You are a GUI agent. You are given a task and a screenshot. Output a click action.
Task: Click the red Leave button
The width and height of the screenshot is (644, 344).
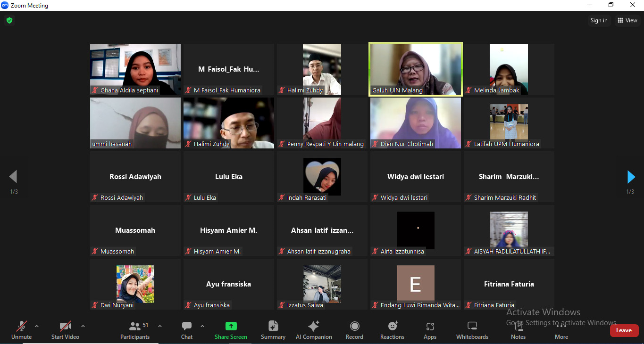(x=624, y=330)
